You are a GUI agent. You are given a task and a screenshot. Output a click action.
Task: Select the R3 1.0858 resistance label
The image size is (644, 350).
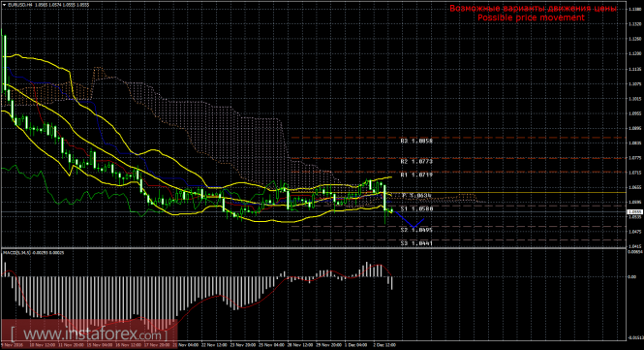coord(416,141)
